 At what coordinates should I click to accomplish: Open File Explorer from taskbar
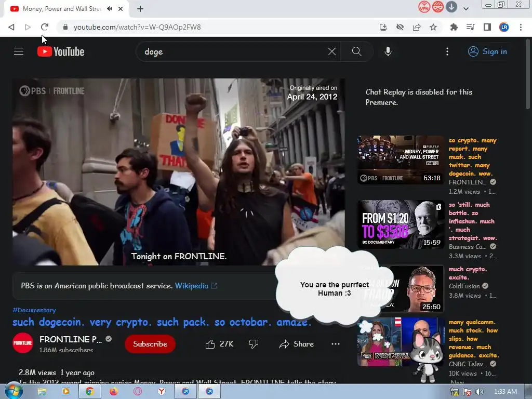(x=42, y=392)
